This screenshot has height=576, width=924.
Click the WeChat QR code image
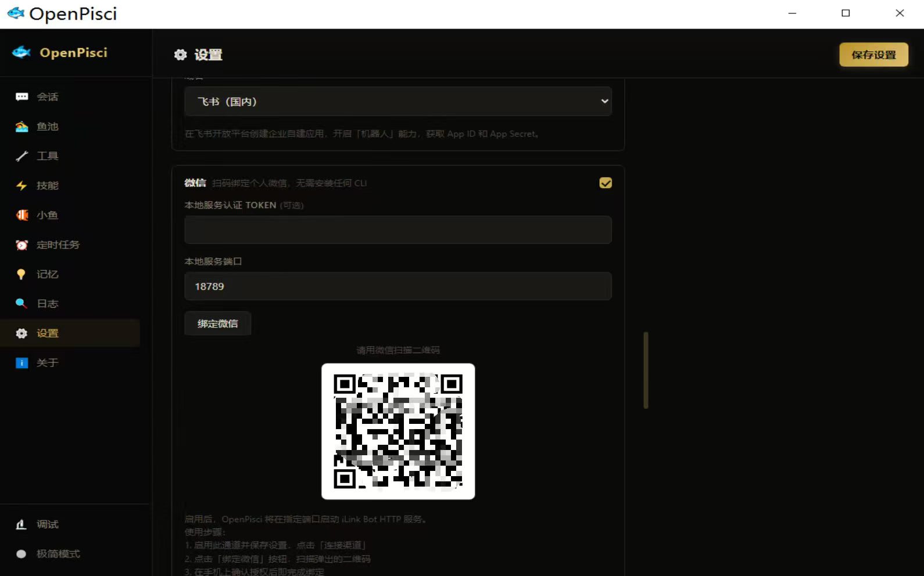(398, 431)
